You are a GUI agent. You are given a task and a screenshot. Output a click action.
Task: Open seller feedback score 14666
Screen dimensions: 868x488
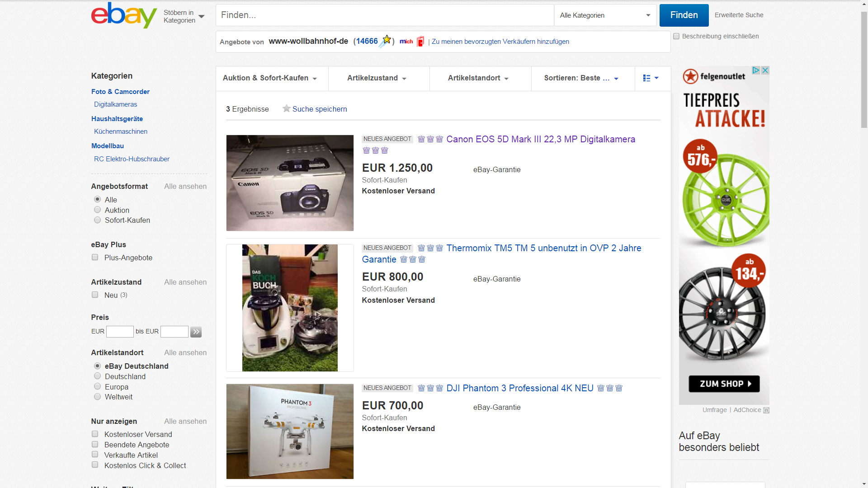367,41
